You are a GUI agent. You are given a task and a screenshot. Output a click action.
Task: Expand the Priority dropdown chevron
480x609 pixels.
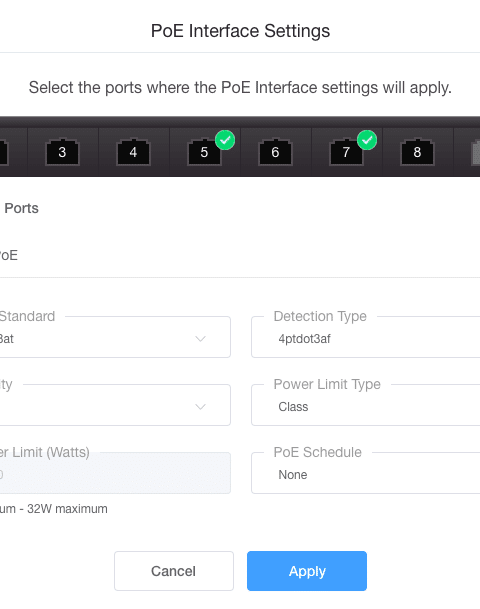pyautogui.click(x=200, y=407)
